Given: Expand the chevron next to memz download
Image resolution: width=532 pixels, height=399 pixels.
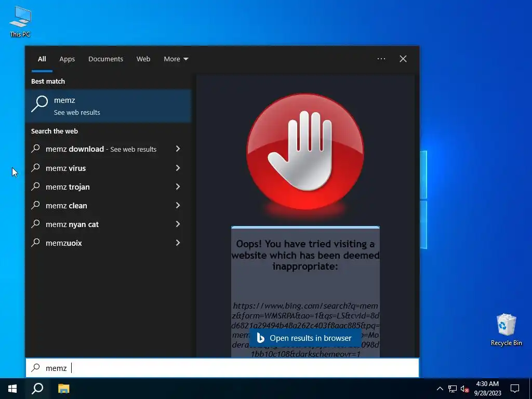Looking at the screenshot, I should (178, 149).
